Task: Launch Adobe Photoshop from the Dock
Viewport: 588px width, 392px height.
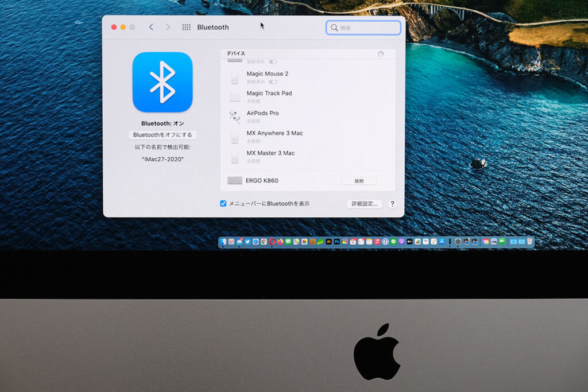Action: [x=336, y=242]
